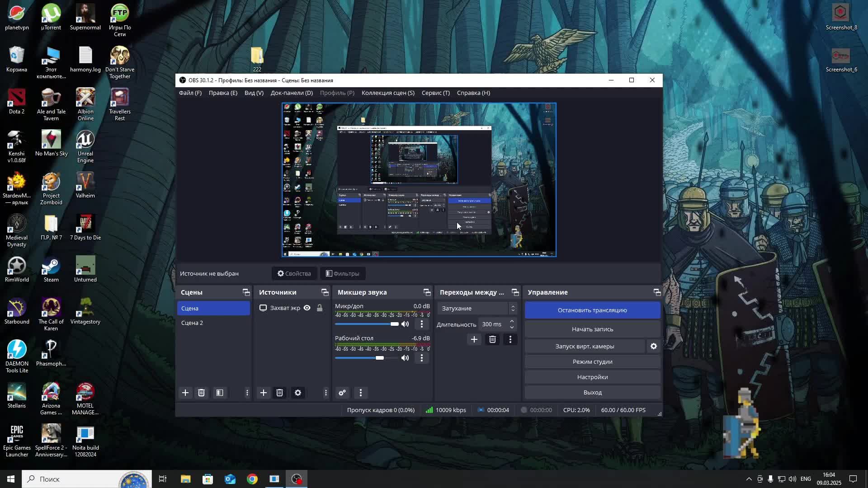Click Остановить трансляцию button

pos(592,310)
